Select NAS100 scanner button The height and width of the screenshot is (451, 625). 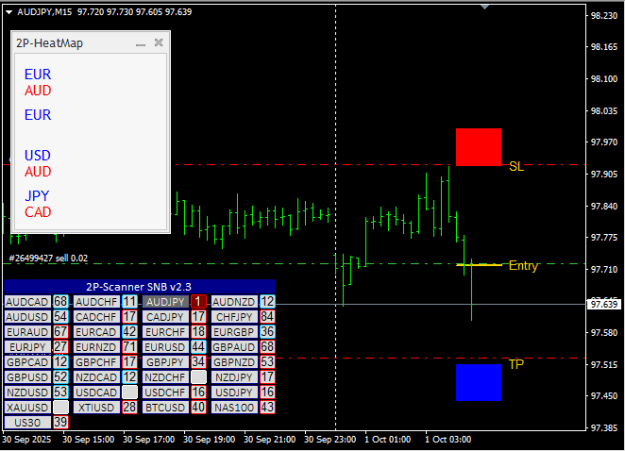tap(234, 408)
